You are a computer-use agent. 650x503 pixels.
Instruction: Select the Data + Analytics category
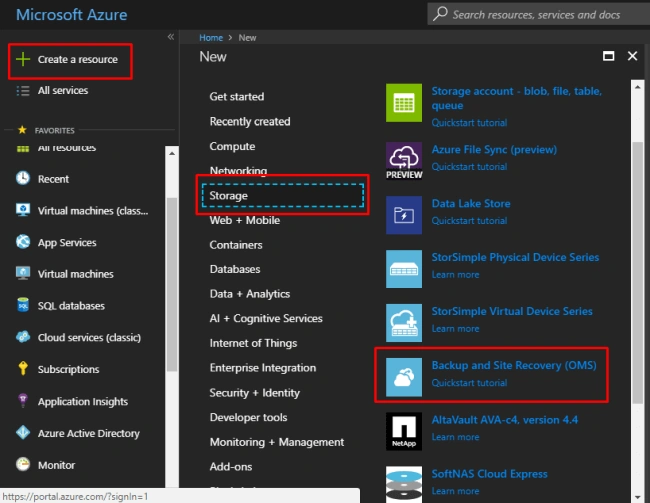[x=250, y=294]
